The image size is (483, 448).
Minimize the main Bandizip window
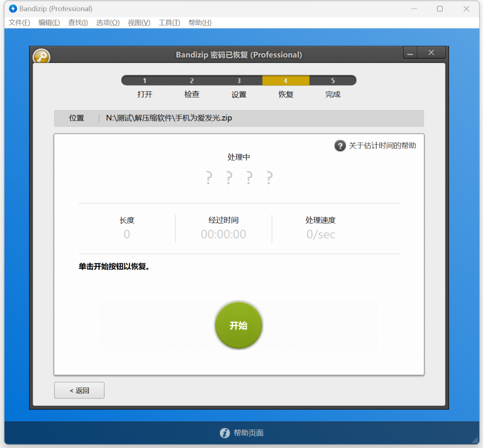[x=414, y=8]
